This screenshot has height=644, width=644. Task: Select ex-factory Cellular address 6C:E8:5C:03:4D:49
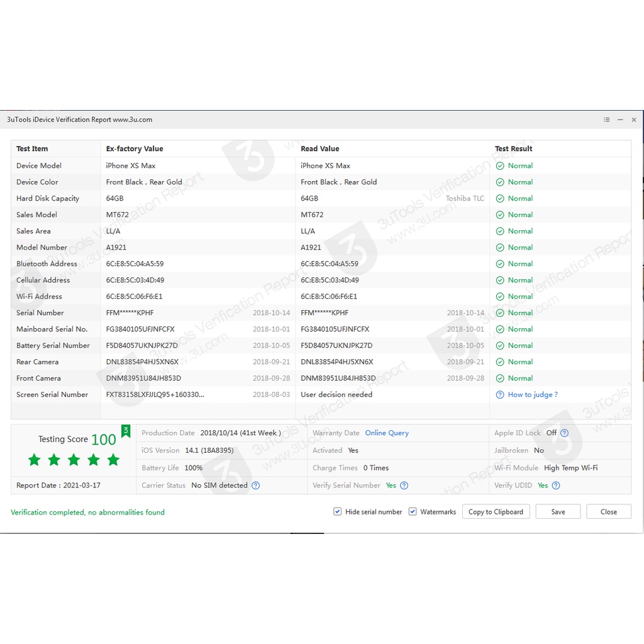(x=135, y=280)
